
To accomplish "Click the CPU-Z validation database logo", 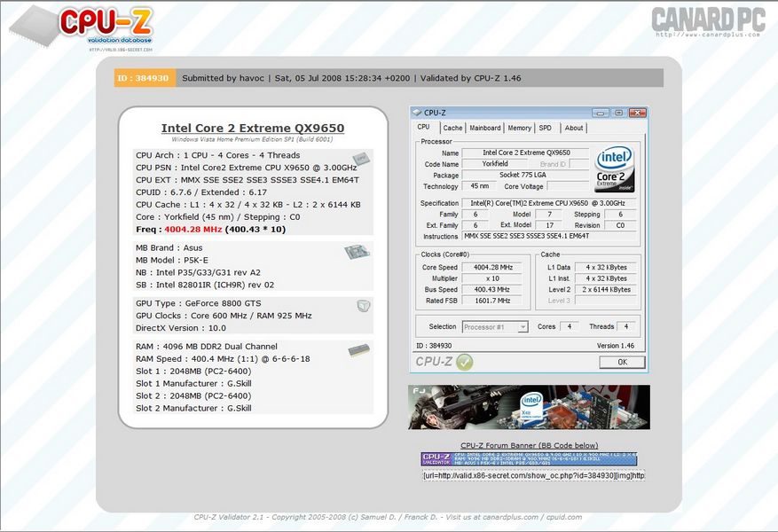I will (83, 28).
